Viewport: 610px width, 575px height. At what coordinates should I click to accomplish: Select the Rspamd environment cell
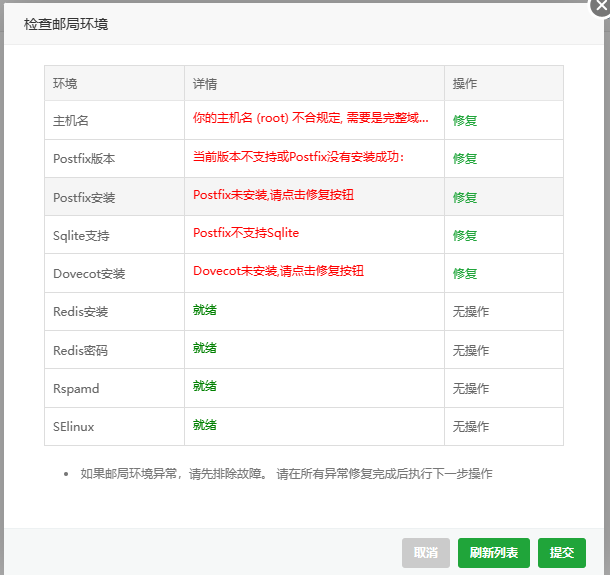(x=114, y=388)
